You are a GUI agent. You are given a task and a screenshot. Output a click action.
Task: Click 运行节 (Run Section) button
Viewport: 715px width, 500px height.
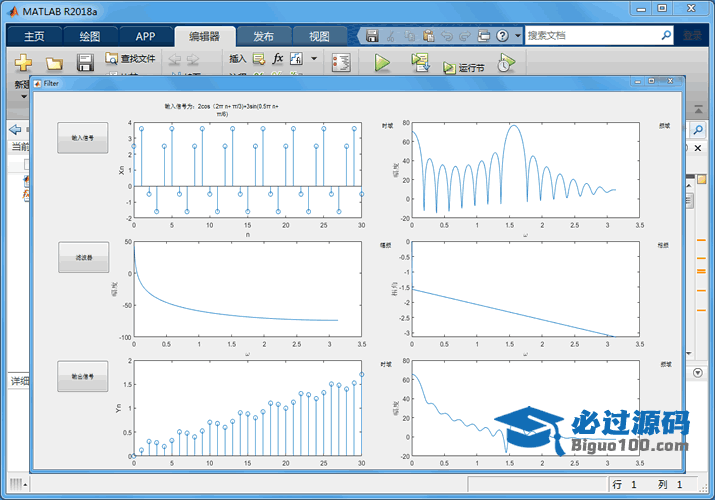[464, 68]
